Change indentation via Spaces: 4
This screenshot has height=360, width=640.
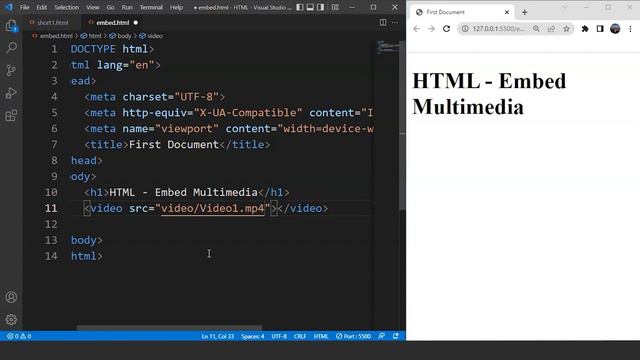click(x=252, y=336)
